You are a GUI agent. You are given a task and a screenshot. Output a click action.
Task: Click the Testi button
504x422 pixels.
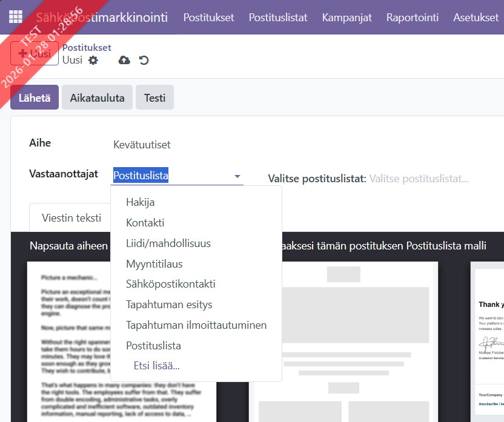[154, 97]
